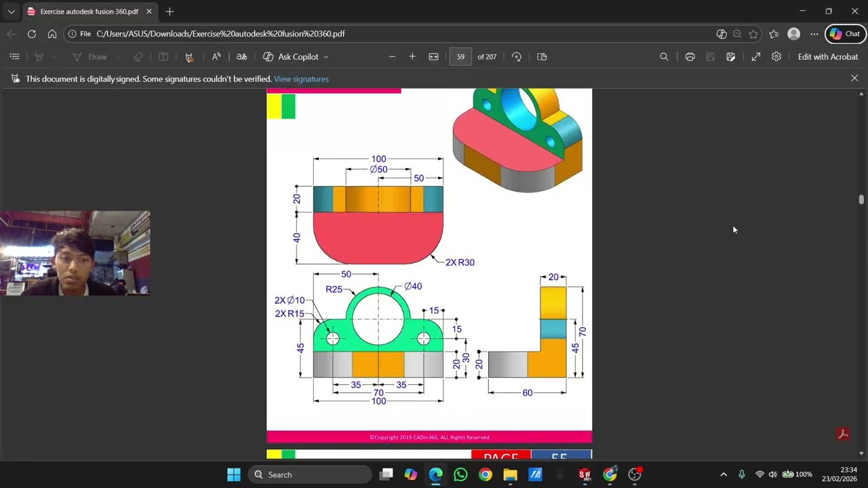Expand the Ask Copilot dropdown arrow
Screen dimensions: 868x488
(326, 57)
